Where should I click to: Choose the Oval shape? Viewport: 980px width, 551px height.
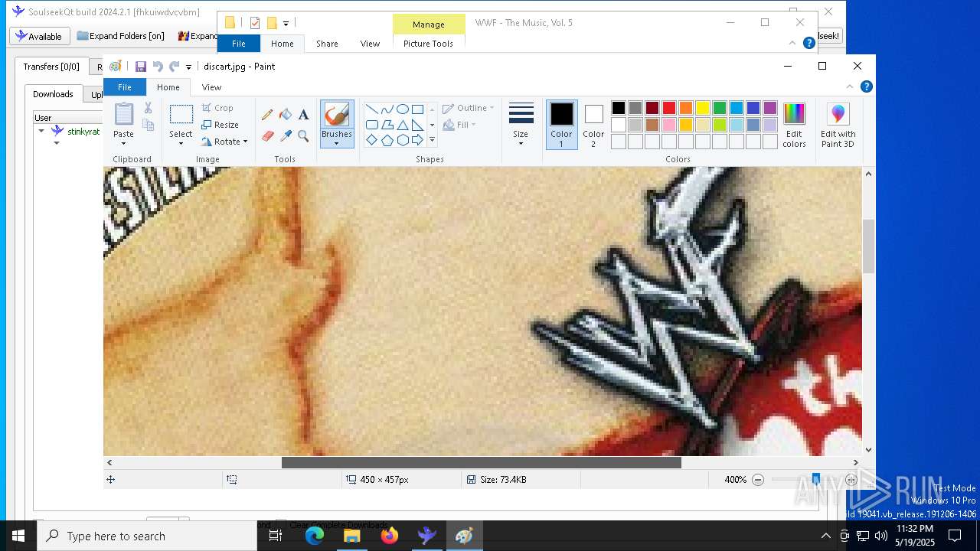[x=403, y=109]
